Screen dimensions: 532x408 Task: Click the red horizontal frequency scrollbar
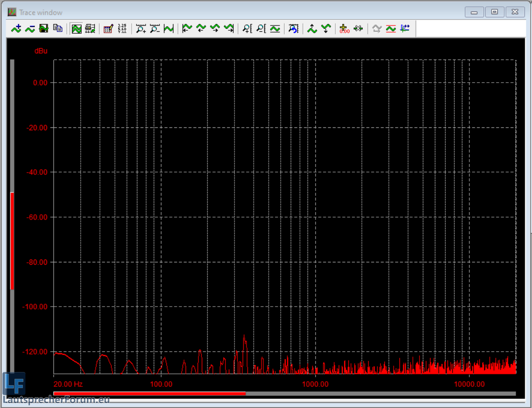149,394
